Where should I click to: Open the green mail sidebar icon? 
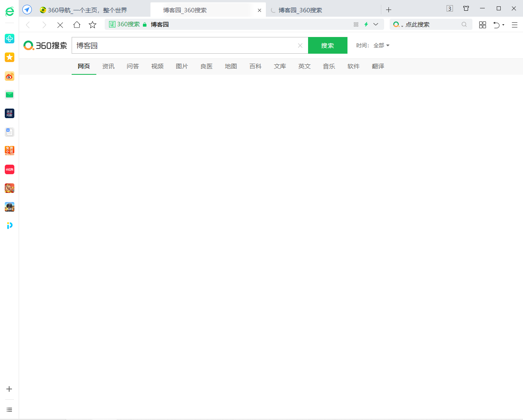tap(10, 95)
